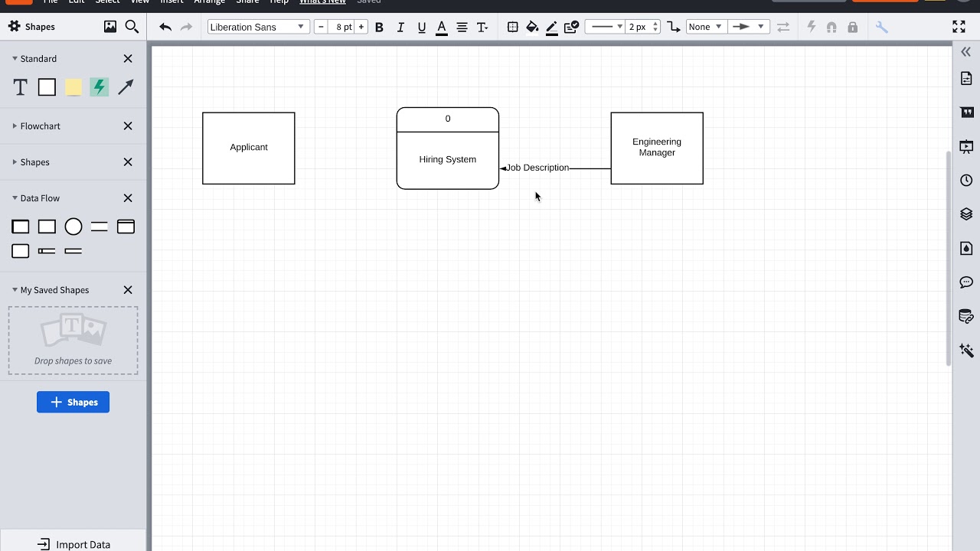Screen dimensions: 980x551
Task: Click the 8 pt font size field
Action: click(x=341, y=27)
